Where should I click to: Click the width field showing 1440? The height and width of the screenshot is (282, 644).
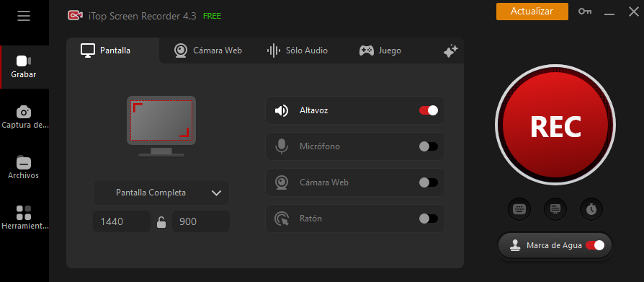coord(122,221)
